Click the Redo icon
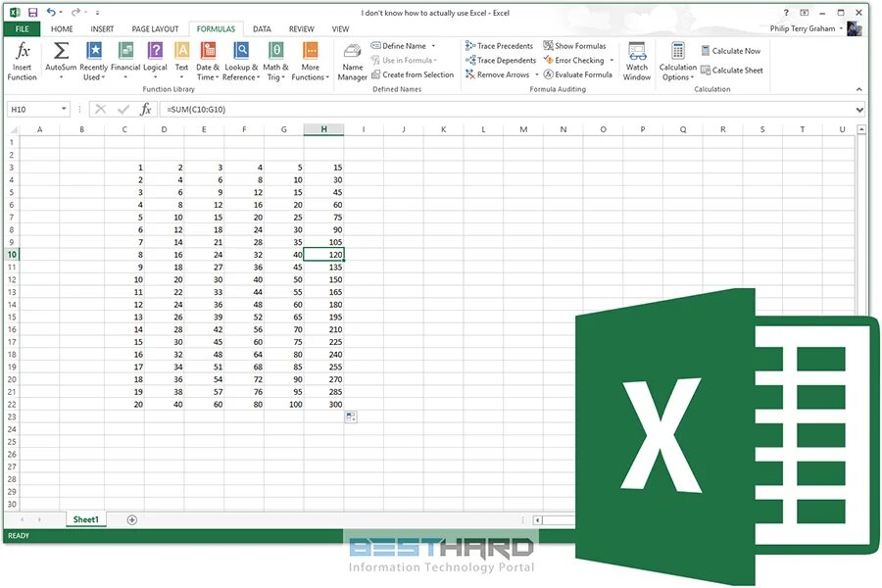 pyautogui.click(x=75, y=12)
